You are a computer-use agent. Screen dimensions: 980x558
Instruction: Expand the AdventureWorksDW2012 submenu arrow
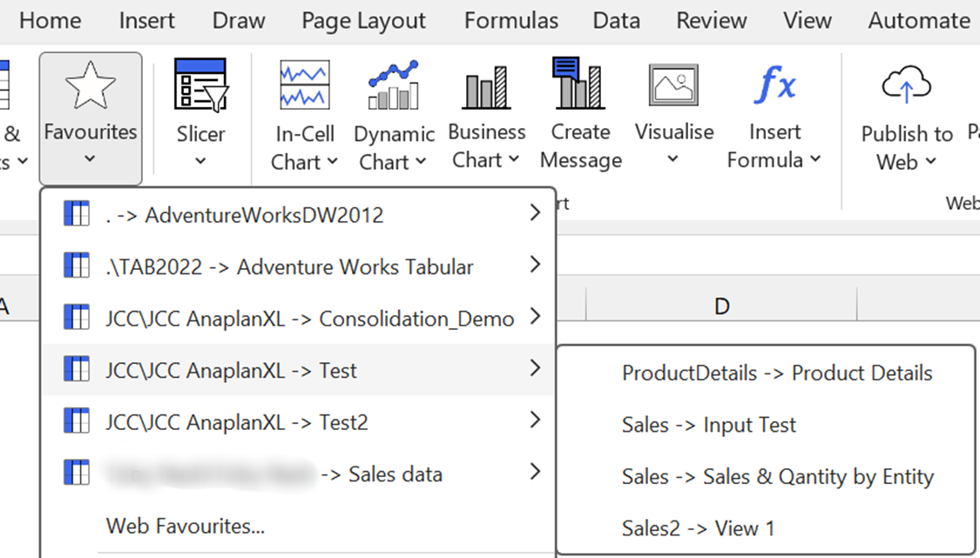point(535,213)
